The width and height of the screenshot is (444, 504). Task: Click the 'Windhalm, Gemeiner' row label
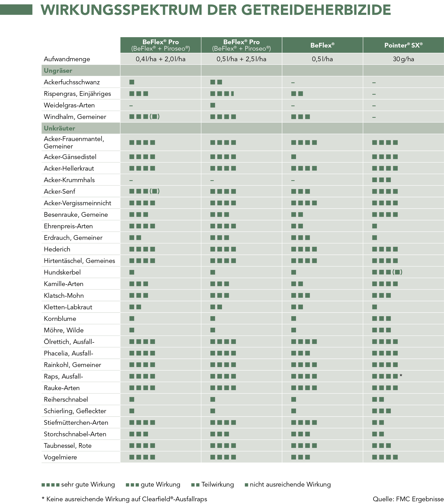point(75,117)
